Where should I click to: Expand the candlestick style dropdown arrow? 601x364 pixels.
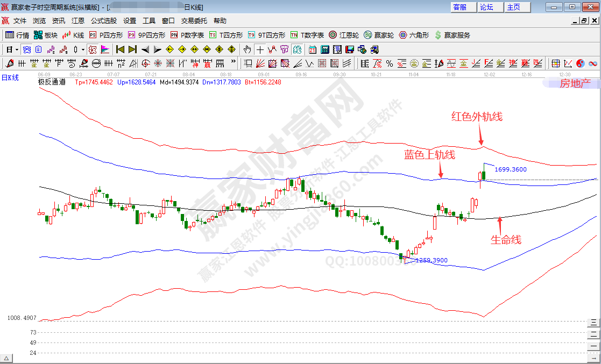(x=82, y=49)
